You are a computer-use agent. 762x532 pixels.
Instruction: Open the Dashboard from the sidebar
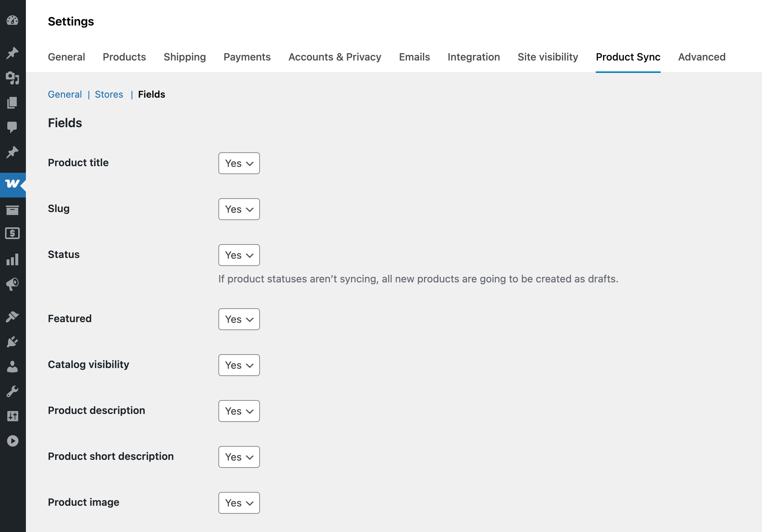[13, 21]
